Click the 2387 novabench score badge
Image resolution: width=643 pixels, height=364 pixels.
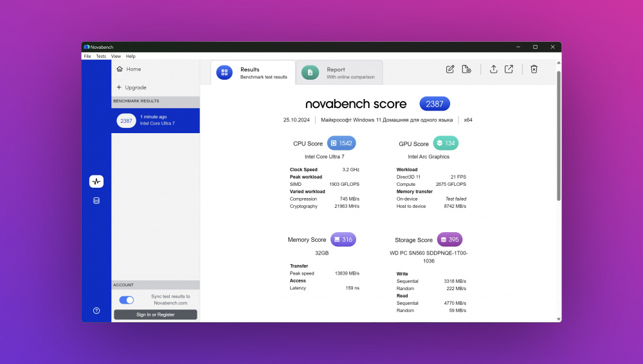click(x=435, y=104)
